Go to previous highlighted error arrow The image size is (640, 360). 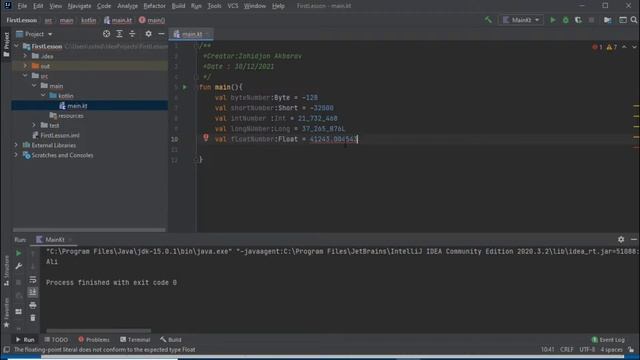pos(624,47)
